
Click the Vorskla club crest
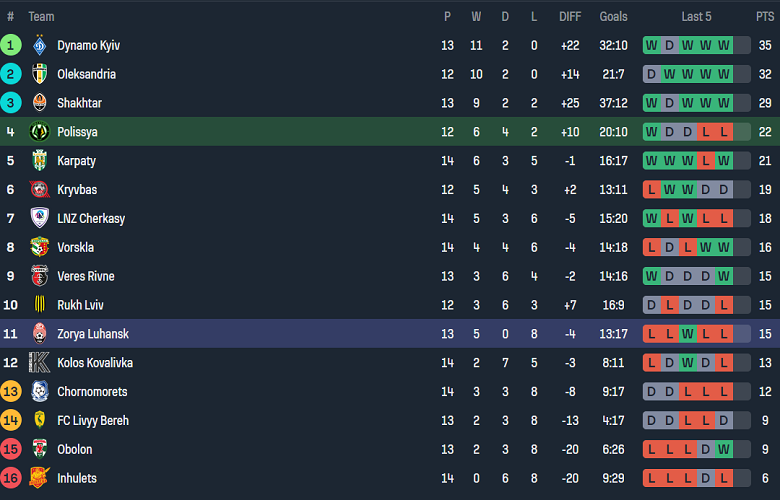click(x=40, y=247)
